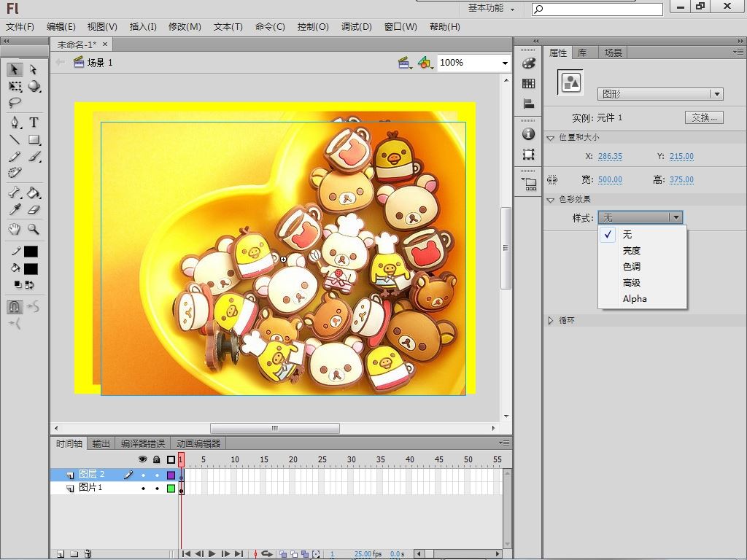Screen dimensions: 747x560
Task: Create a new layer folder
Action: pos(74,554)
